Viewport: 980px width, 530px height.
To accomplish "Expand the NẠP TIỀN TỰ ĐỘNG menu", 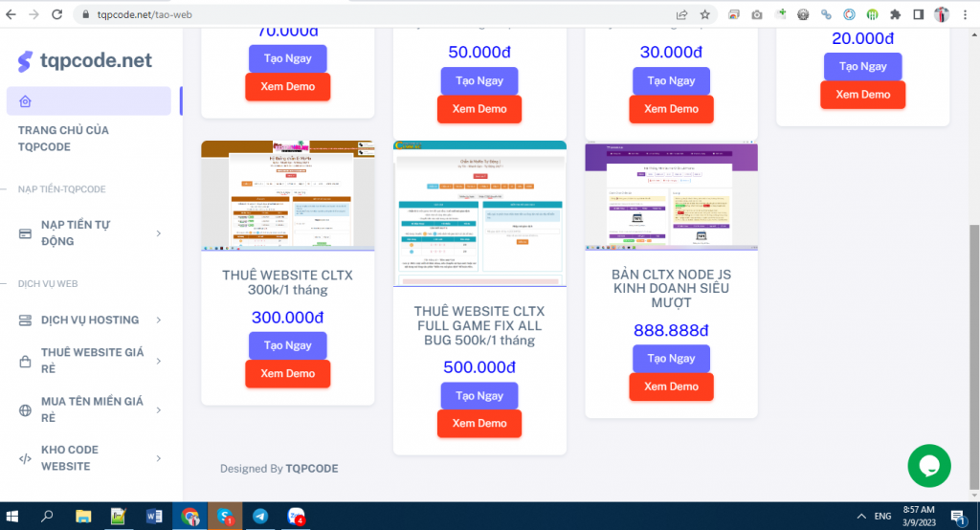I will (x=90, y=232).
